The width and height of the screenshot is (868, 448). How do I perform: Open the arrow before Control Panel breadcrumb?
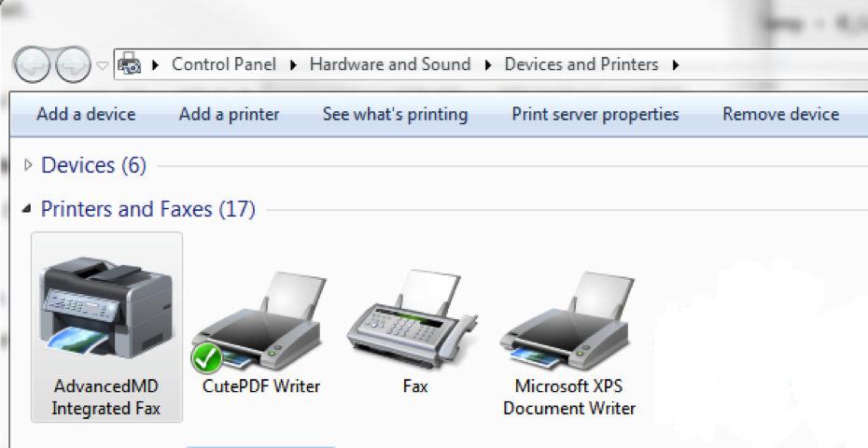coord(156,64)
